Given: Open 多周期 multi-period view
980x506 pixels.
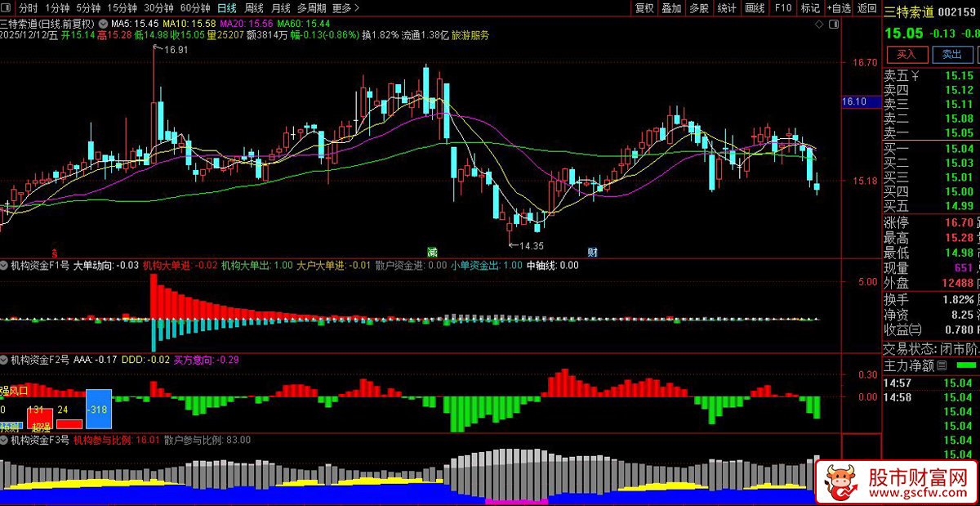Looking at the screenshot, I should pos(312,8).
